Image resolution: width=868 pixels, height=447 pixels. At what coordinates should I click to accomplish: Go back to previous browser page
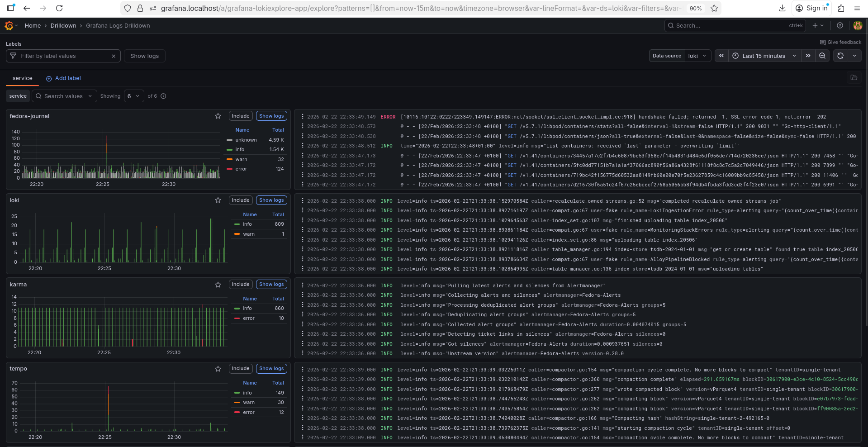(x=27, y=8)
